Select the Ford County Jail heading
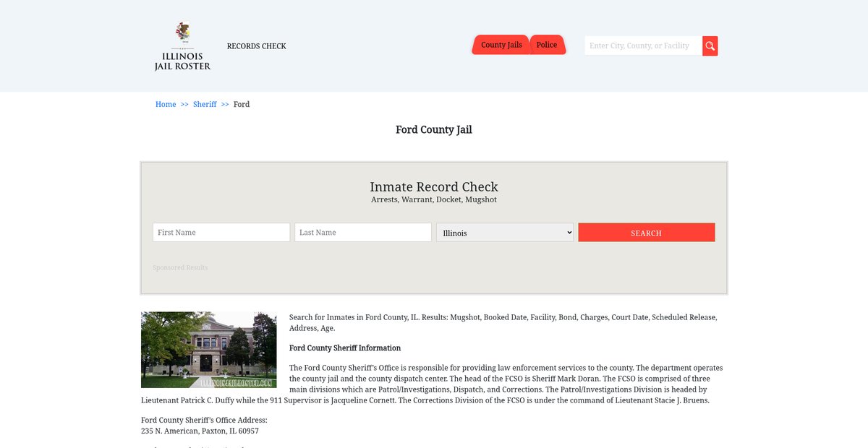 click(434, 130)
